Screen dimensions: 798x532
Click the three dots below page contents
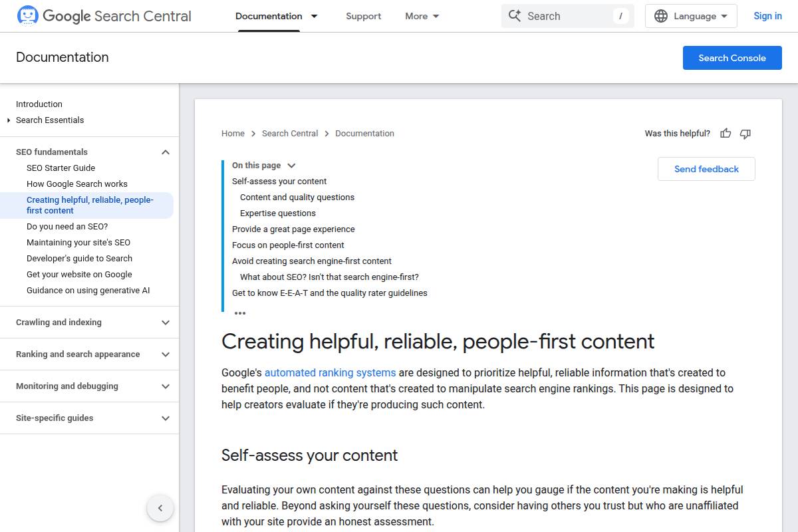point(240,313)
